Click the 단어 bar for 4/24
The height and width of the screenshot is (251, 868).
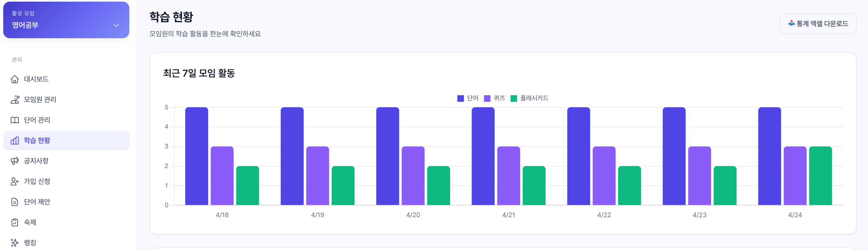click(x=770, y=156)
